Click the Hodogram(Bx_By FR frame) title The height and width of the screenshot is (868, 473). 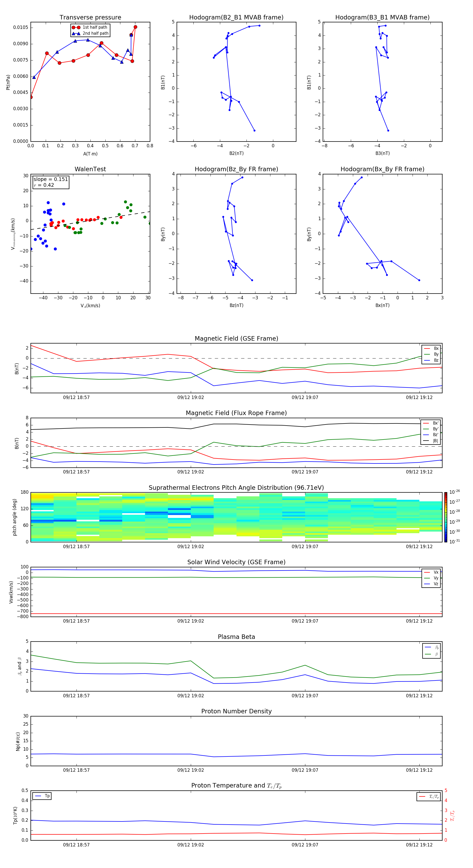382,169
